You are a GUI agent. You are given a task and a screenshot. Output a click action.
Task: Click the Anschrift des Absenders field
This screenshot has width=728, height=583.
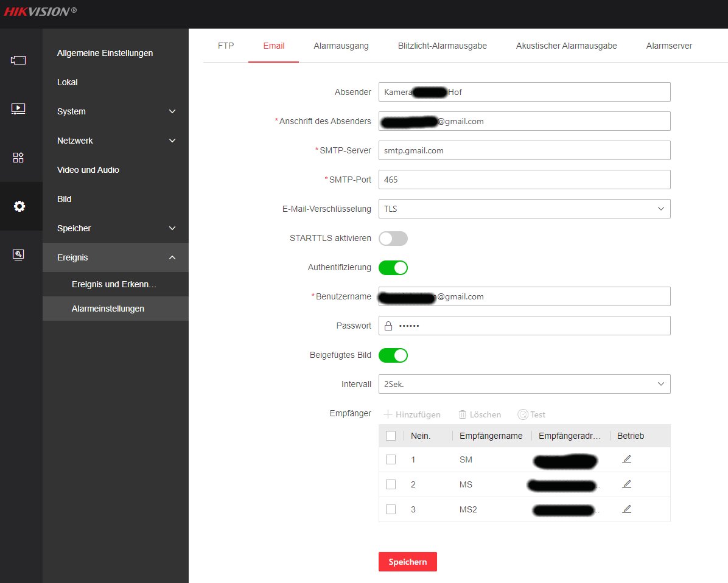coord(525,121)
